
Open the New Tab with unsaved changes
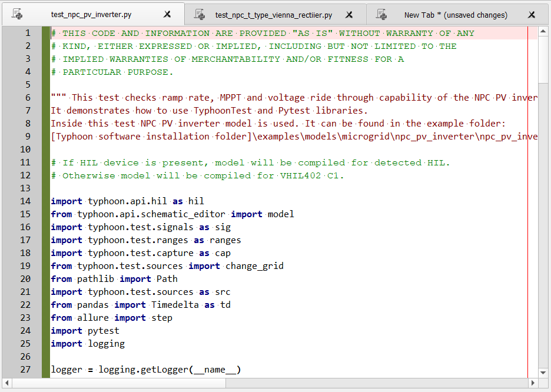tap(455, 15)
